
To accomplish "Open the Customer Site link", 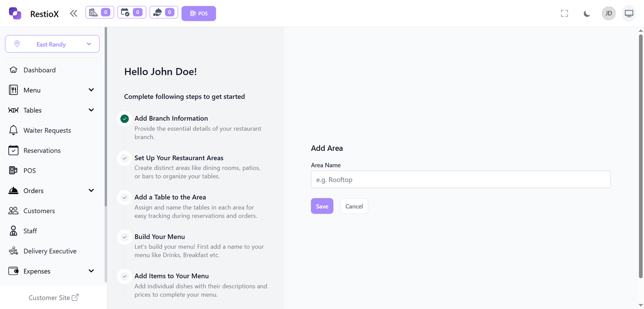I will 54,298.
